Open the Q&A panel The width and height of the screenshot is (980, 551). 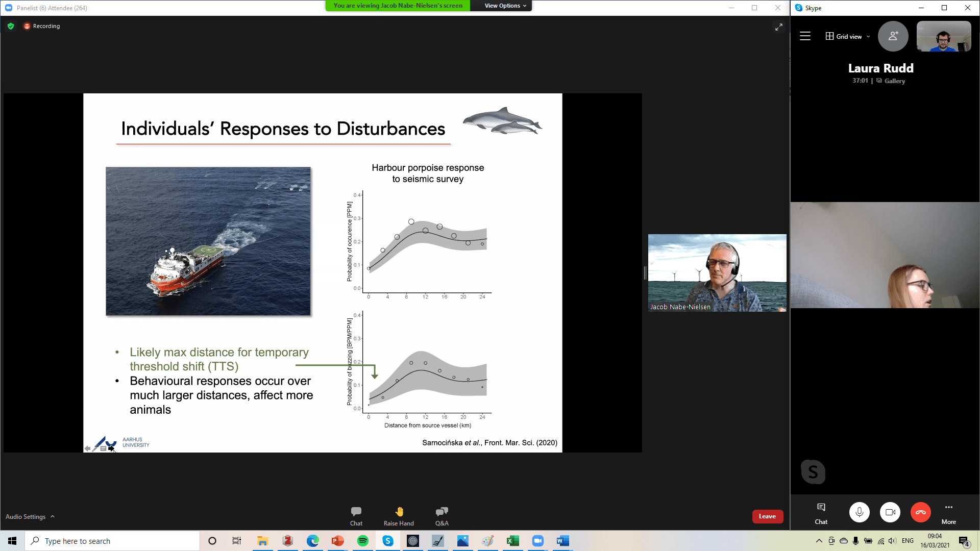(442, 515)
